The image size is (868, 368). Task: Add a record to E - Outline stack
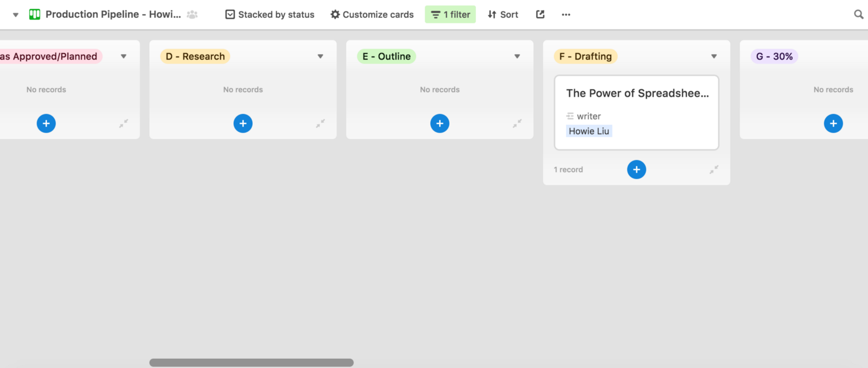point(440,124)
